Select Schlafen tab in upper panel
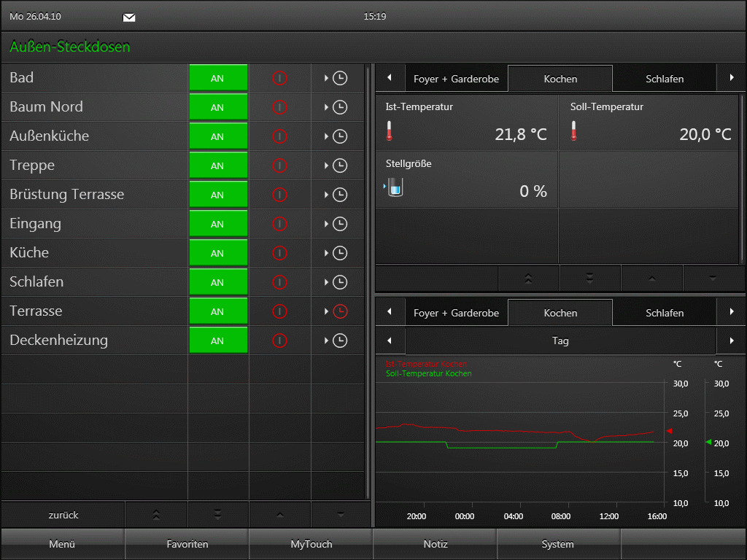Image resolution: width=747 pixels, height=560 pixels. (665, 79)
